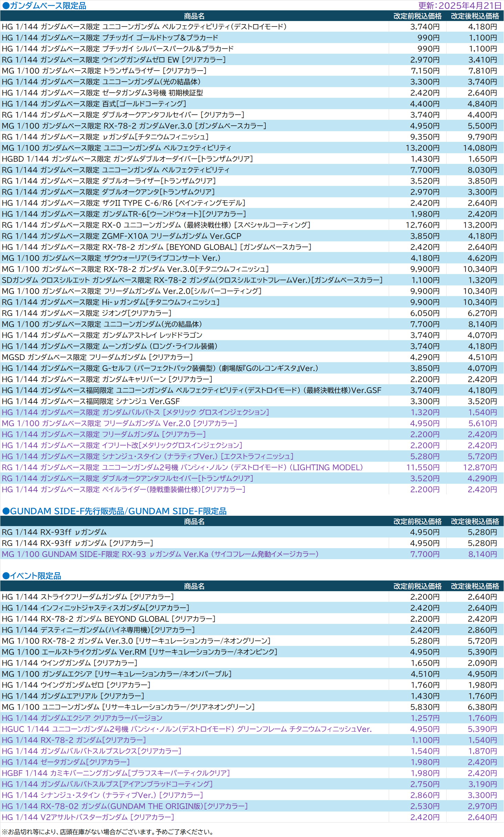Open the RG バンシィ・ノルン LIGHTING MODEL link
This screenshot has height=837, width=504.
182,467
